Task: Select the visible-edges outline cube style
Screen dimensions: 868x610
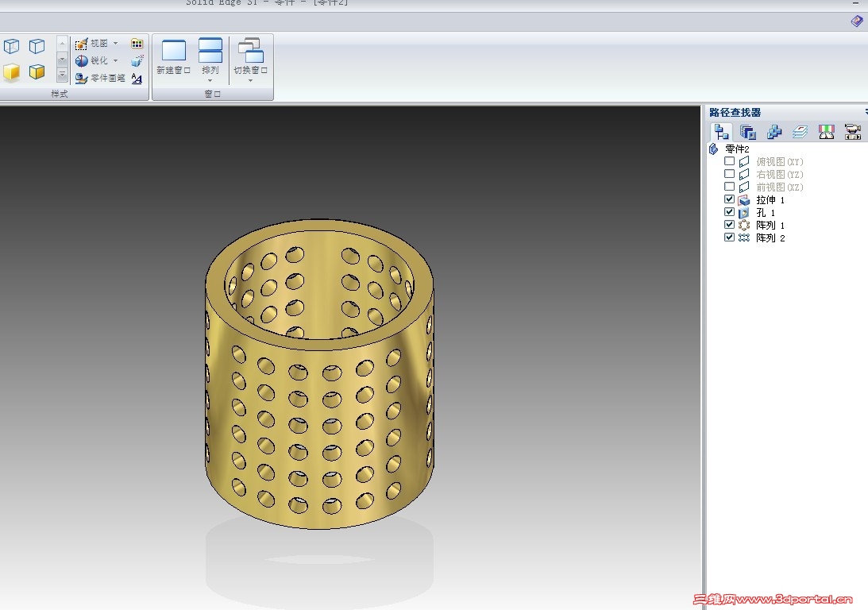Action: click(x=37, y=46)
